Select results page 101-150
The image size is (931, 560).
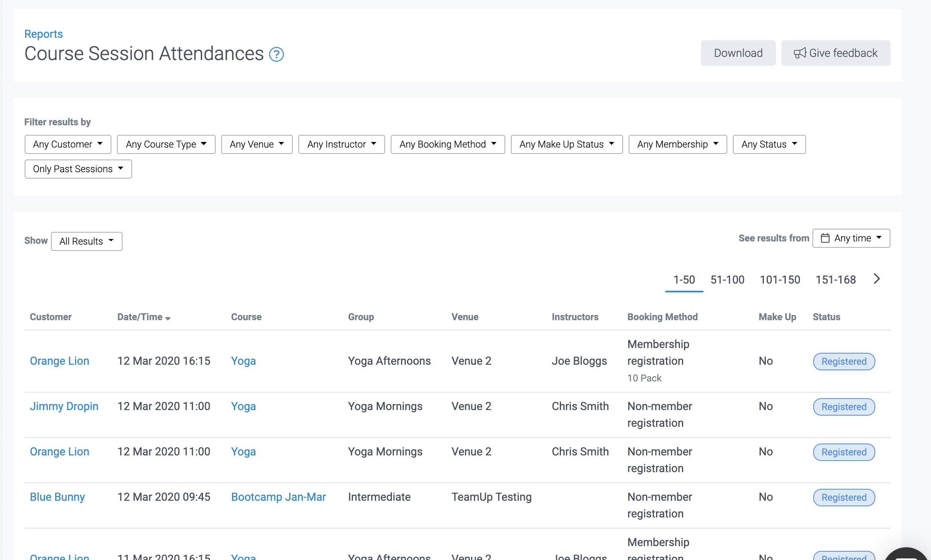coord(779,280)
